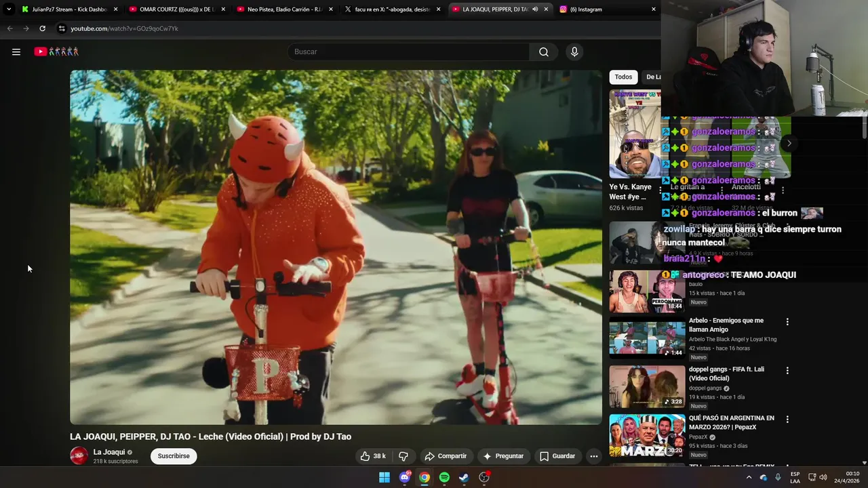Open the tab search dropdown arrow
The height and width of the screenshot is (488, 868).
pos(8,9)
